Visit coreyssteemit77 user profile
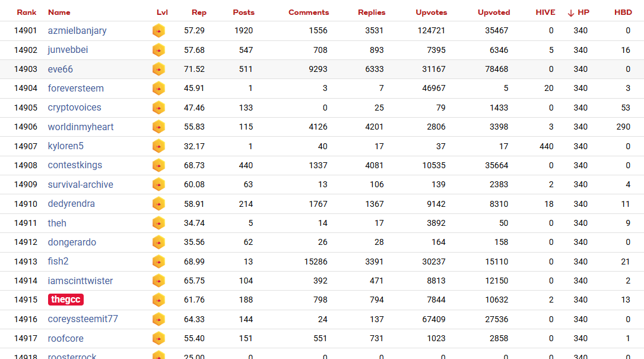This screenshot has width=644, height=359. [83, 319]
